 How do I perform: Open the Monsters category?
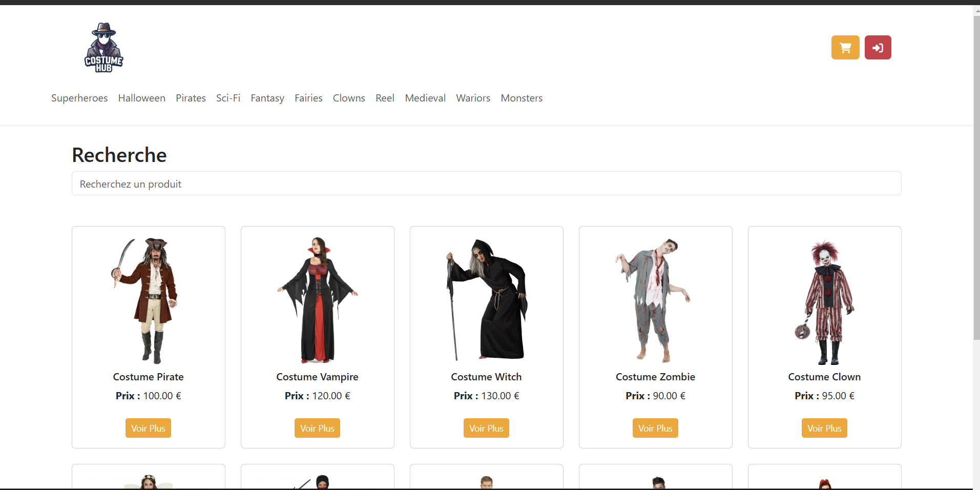pos(522,98)
